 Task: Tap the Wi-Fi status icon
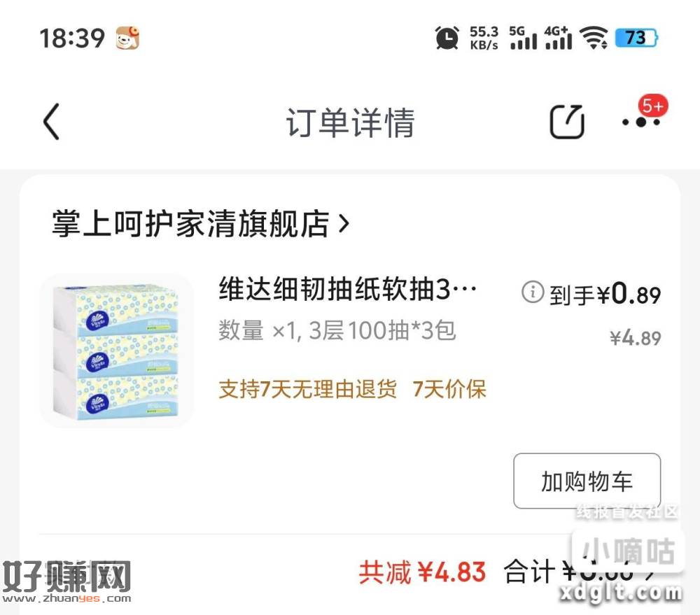tap(594, 38)
